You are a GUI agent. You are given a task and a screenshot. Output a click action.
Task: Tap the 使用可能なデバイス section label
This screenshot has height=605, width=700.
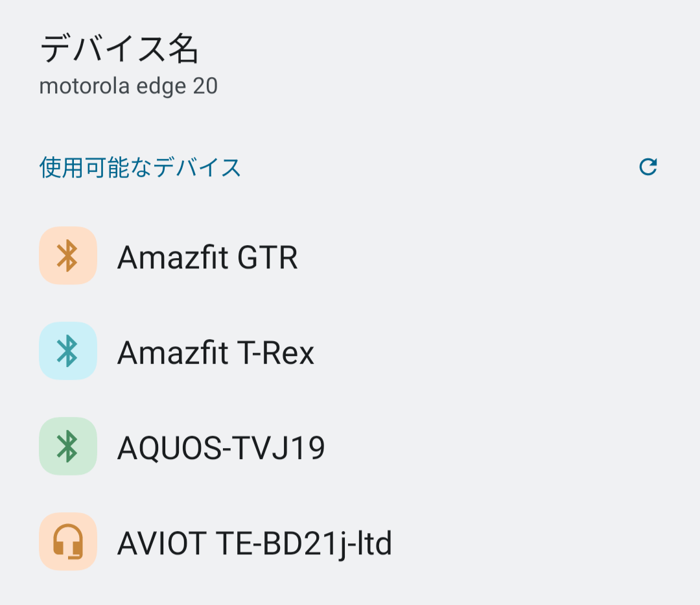coord(139,167)
